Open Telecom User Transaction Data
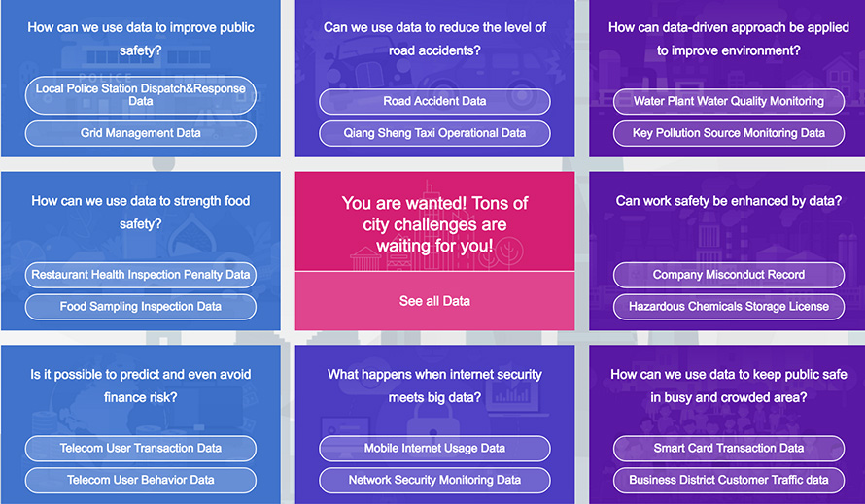 point(141,449)
